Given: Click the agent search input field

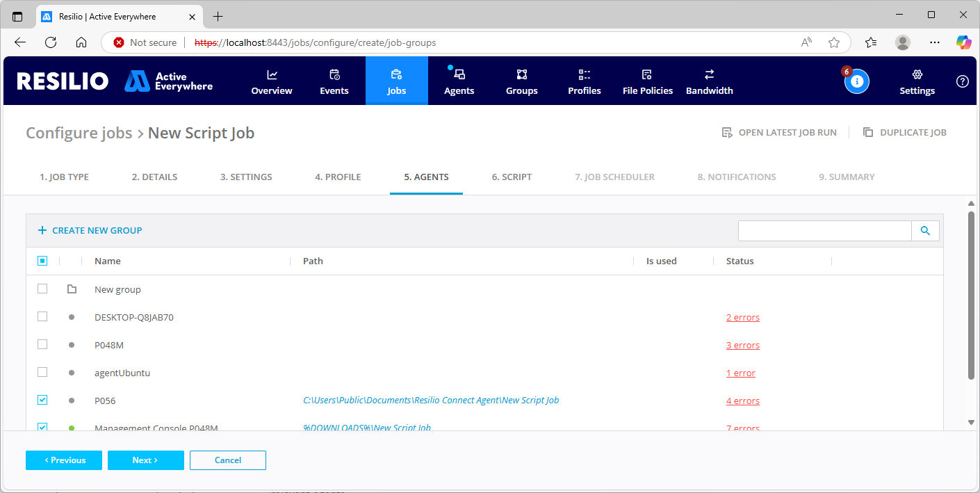Looking at the screenshot, I should pyautogui.click(x=824, y=231).
